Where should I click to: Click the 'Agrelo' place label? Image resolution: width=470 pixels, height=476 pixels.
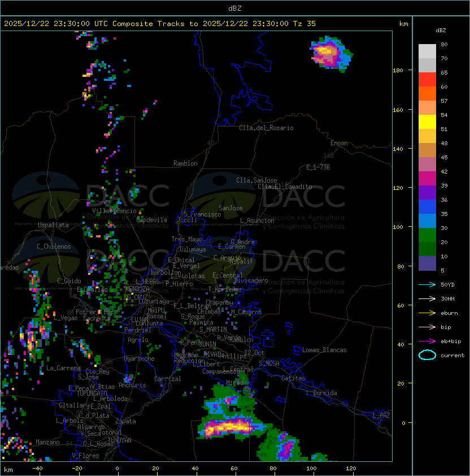(x=138, y=340)
